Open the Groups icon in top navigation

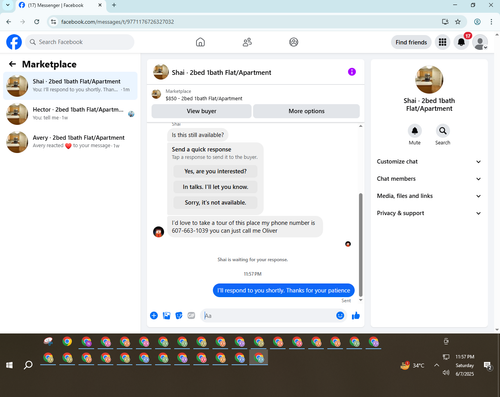click(x=294, y=42)
